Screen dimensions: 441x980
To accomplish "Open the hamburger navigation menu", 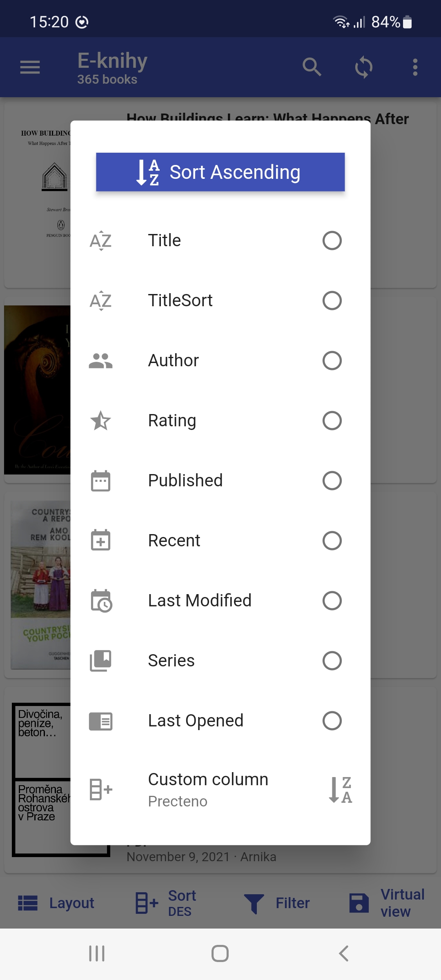I will pyautogui.click(x=30, y=67).
